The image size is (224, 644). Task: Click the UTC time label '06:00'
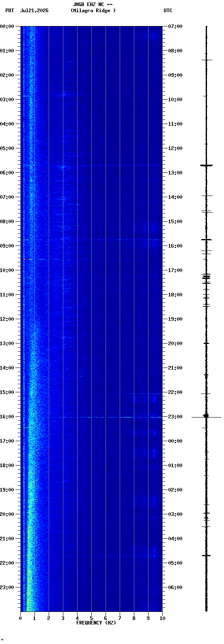[175, 587]
